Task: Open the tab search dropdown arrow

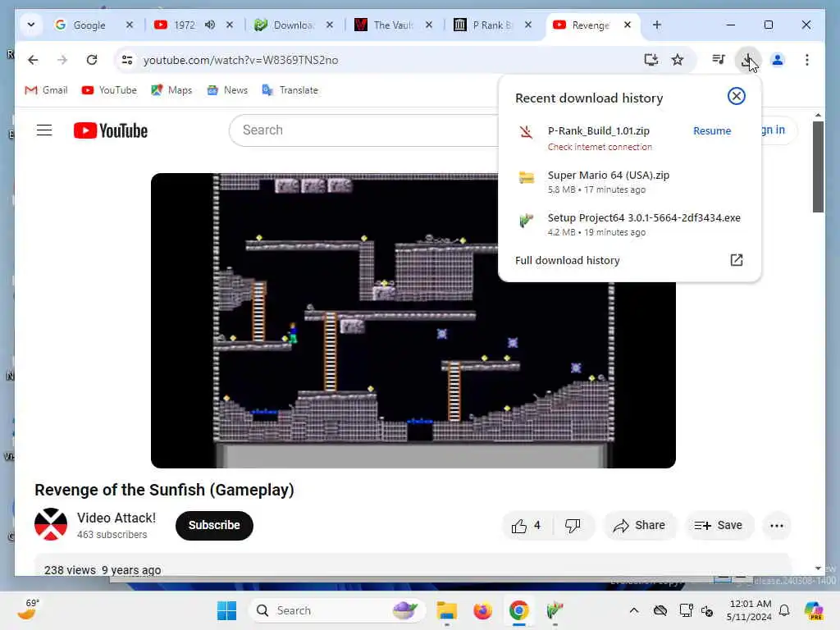Action: pos(31,25)
